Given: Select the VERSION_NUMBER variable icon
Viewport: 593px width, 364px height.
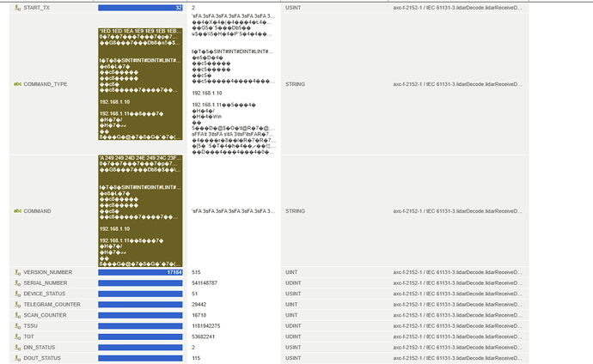Looking at the screenshot, I should tap(17, 272).
